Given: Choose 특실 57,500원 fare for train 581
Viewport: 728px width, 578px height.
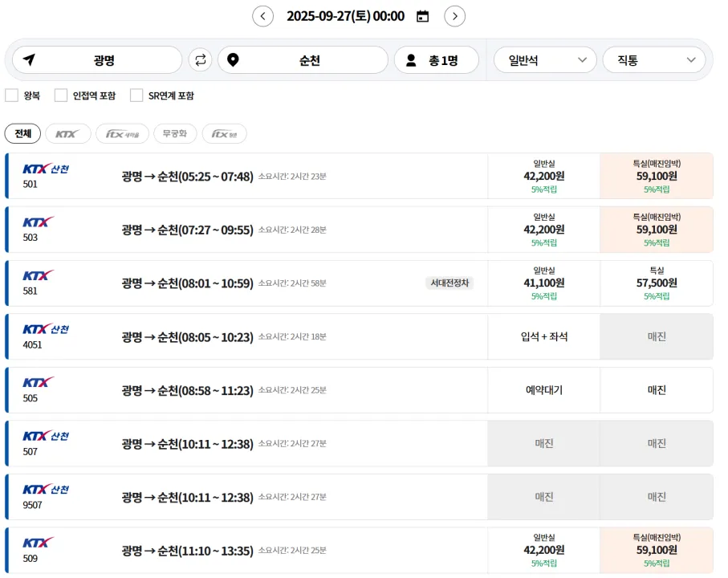Looking at the screenshot, I should click(x=656, y=283).
